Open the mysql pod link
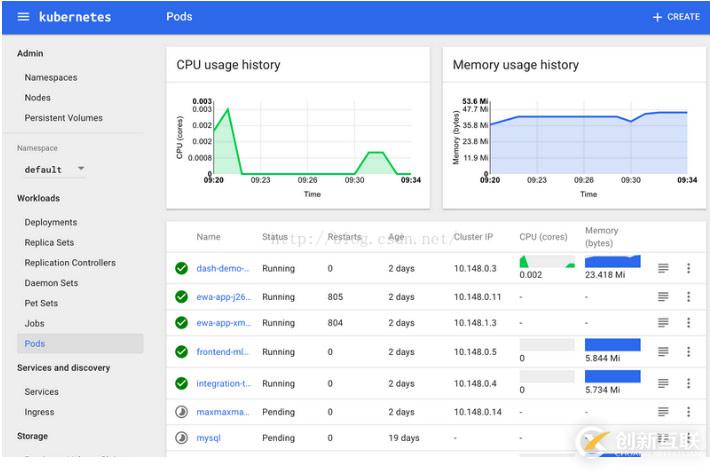Image resolution: width=710 pixels, height=471 pixels. (208, 438)
